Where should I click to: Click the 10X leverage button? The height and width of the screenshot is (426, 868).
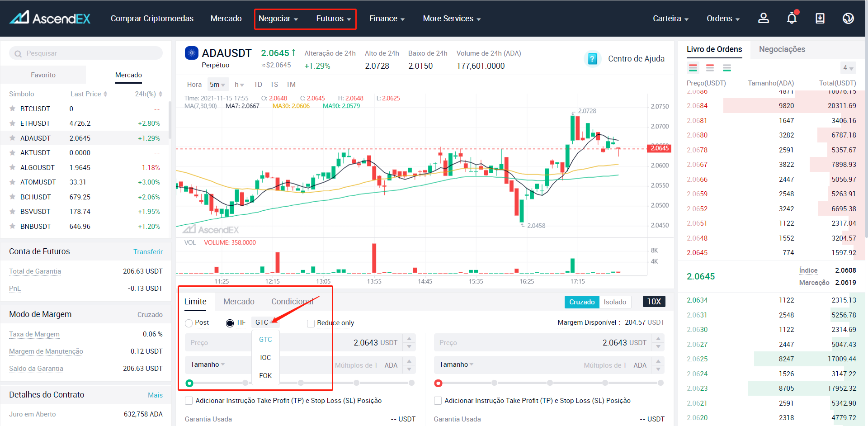point(654,302)
